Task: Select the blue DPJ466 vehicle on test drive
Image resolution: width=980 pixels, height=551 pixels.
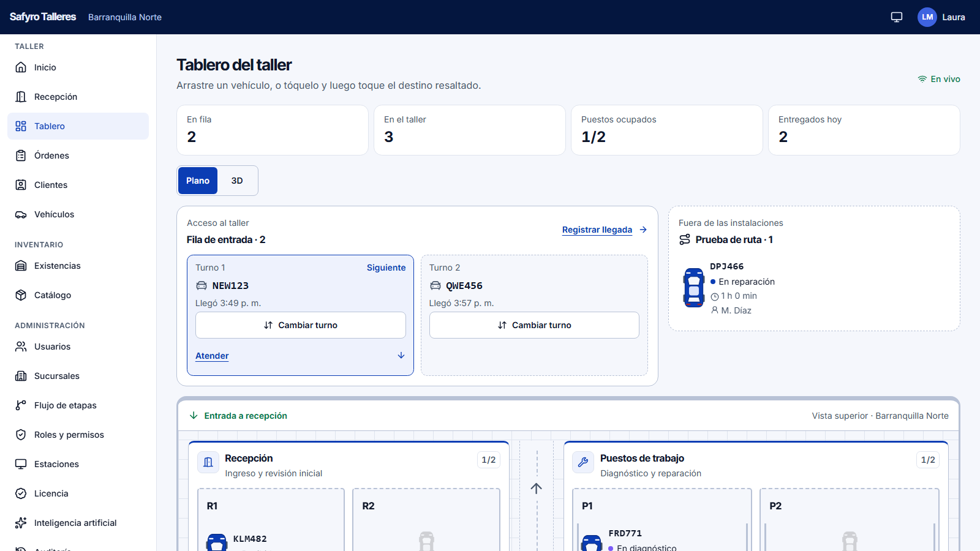Action: (694, 288)
